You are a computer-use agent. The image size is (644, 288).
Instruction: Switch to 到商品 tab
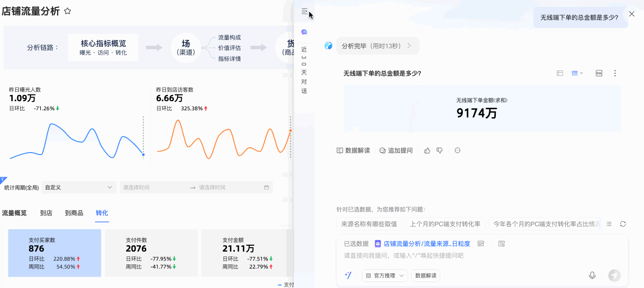click(x=74, y=213)
